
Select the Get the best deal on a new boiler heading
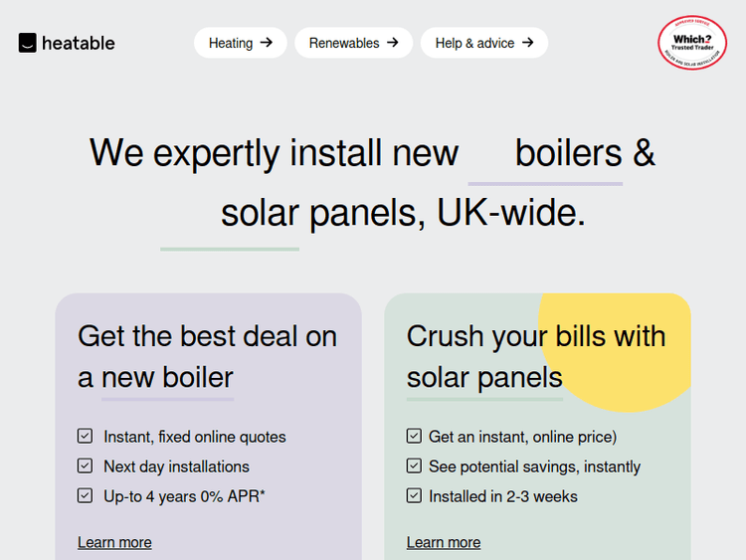click(x=207, y=357)
